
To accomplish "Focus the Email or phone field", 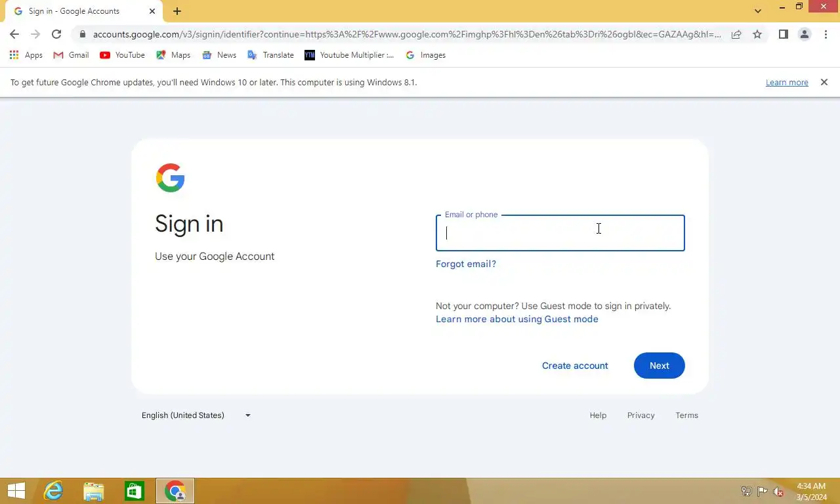I will 560,233.
